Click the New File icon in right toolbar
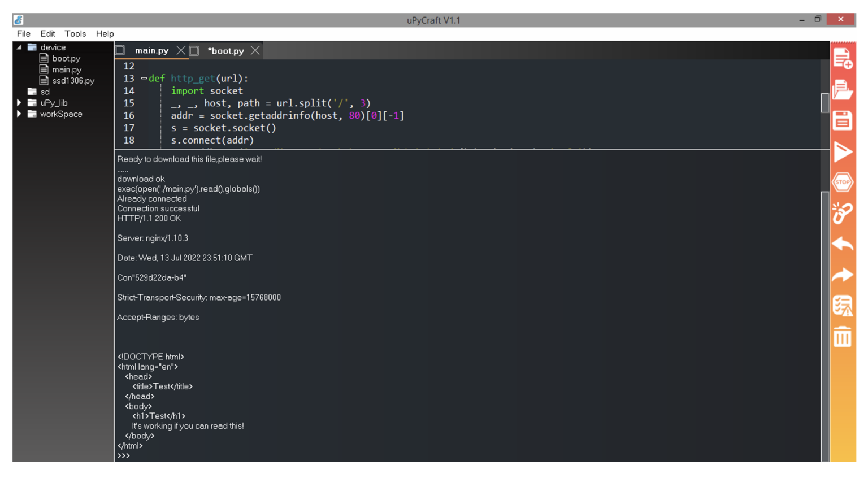 click(x=842, y=59)
